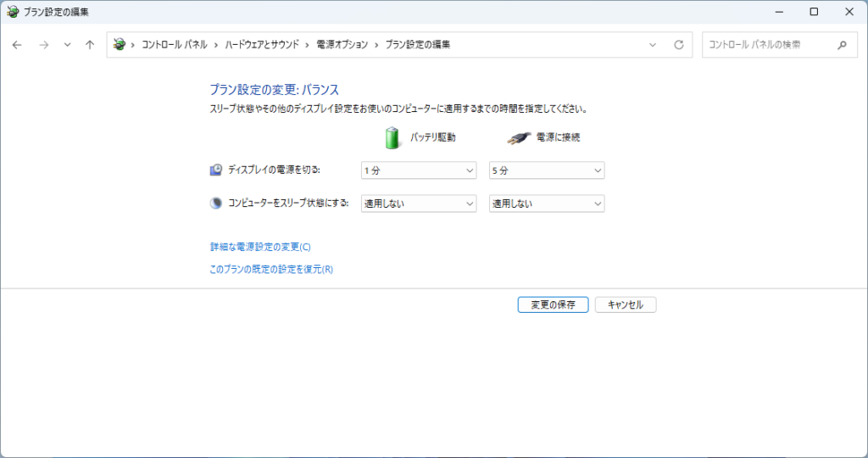This screenshot has width=868, height=458.
Task: Expand the plugged-in sleep dropdown
Action: click(x=547, y=204)
